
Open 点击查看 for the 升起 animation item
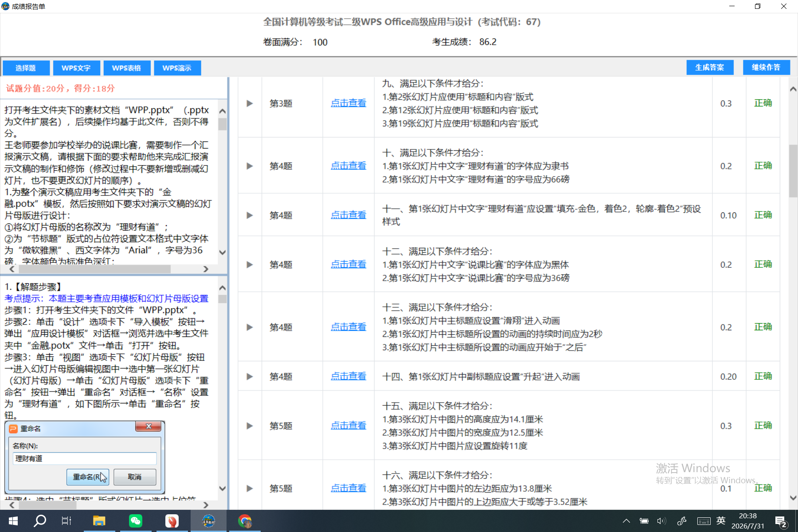348,376
